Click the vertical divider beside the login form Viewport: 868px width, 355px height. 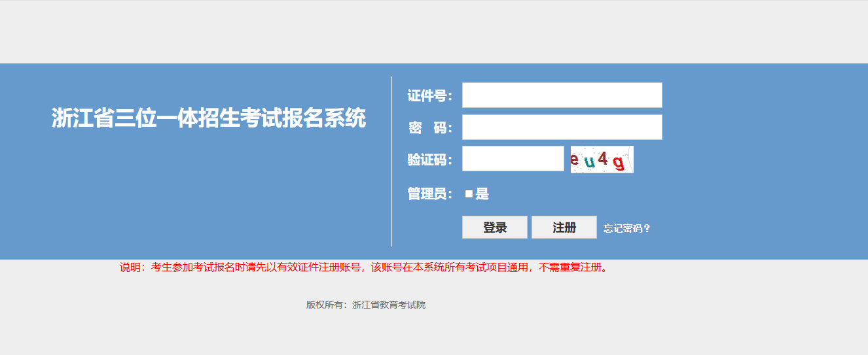[x=391, y=161]
